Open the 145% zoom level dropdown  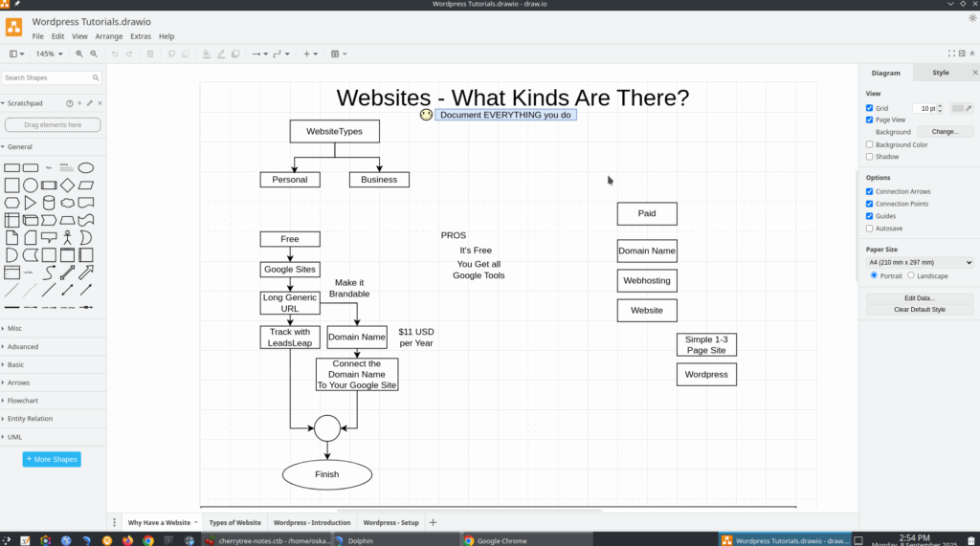tap(49, 55)
